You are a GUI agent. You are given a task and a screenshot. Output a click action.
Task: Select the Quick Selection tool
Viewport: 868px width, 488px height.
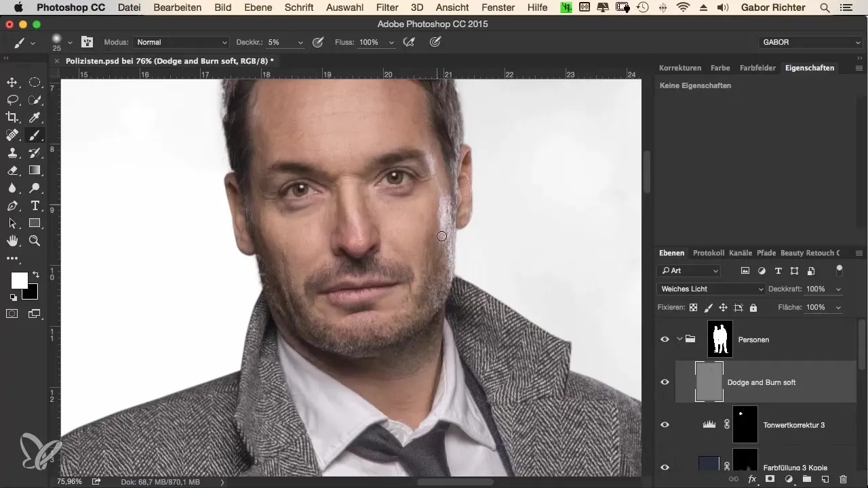click(35, 100)
